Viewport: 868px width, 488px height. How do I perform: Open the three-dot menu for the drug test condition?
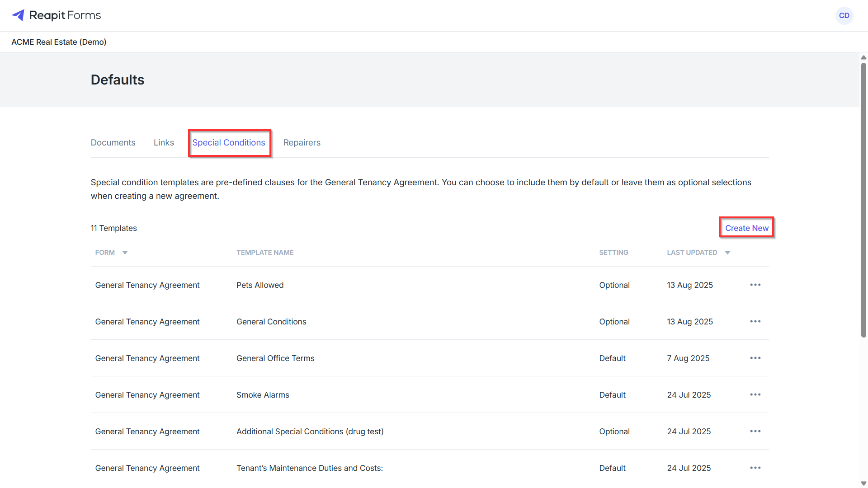pyautogui.click(x=755, y=431)
